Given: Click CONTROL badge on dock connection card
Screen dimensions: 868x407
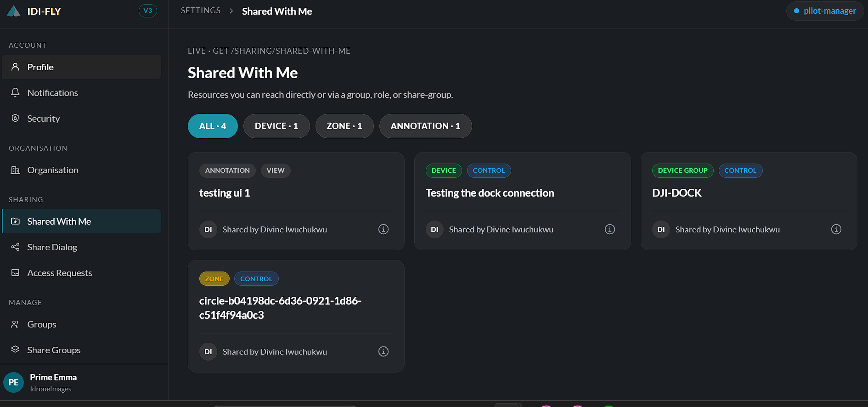Looking at the screenshot, I should click(x=489, y=170).
